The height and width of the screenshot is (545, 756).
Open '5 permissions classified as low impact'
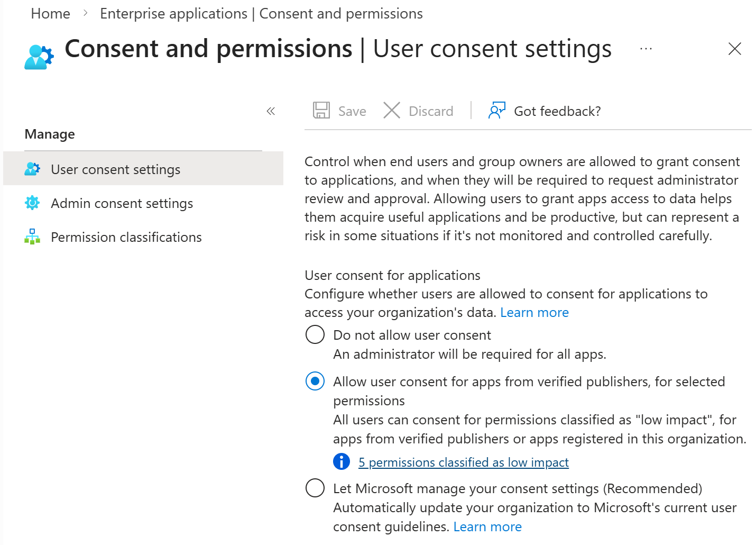point(464,462)
